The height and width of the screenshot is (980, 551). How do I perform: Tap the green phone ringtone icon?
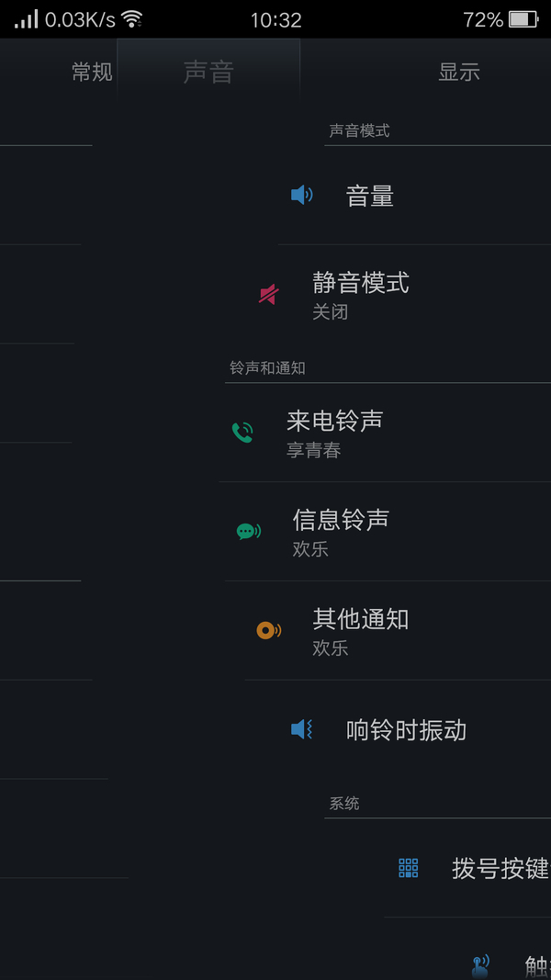[242, 432]
